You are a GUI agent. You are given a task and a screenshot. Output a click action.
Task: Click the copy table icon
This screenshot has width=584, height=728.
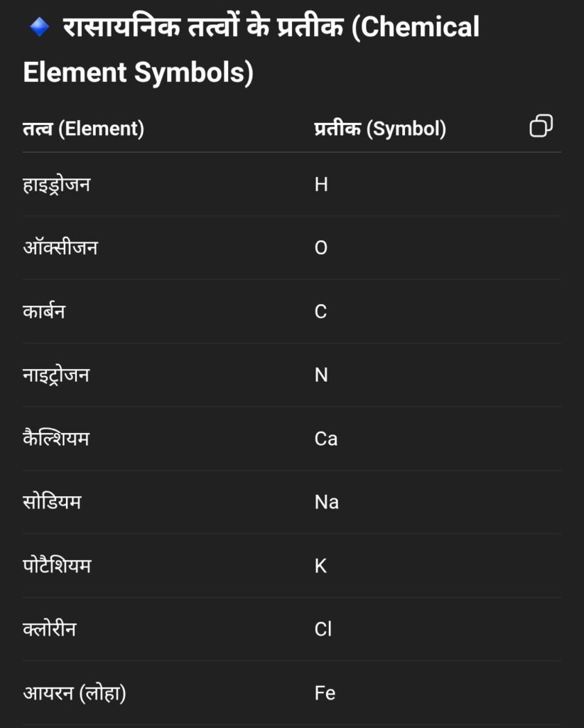click(541, 126)
